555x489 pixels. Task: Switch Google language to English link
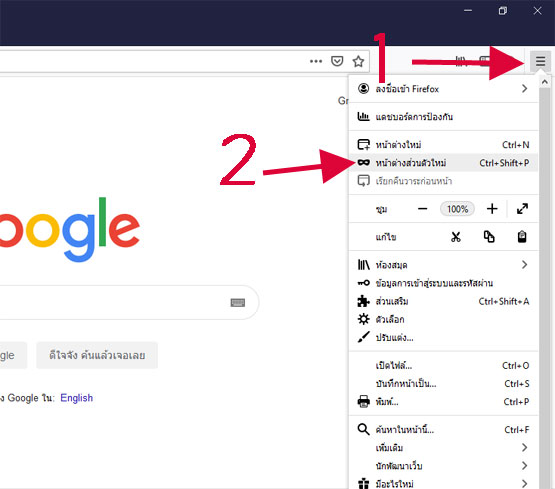pyautogui.click(x=76, y=398)
